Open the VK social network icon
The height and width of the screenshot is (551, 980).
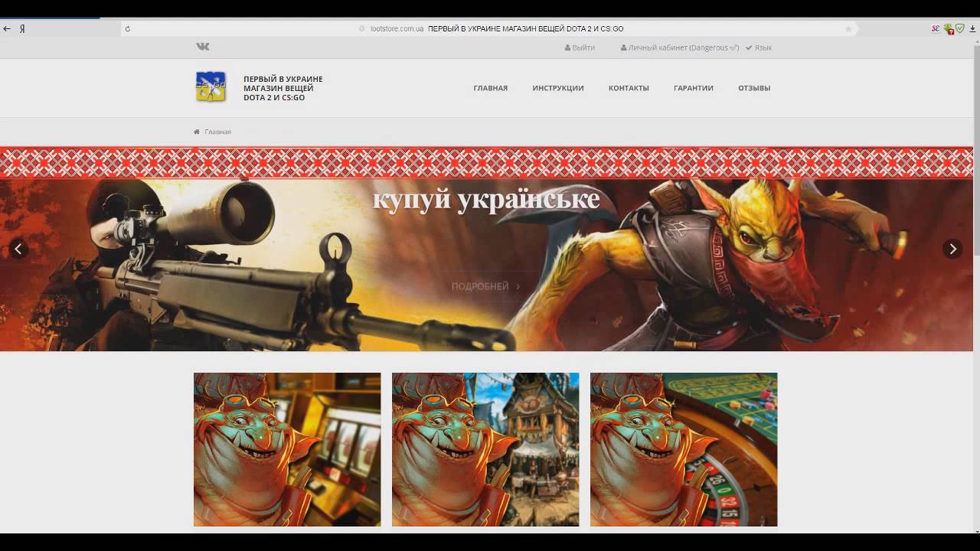203,47
